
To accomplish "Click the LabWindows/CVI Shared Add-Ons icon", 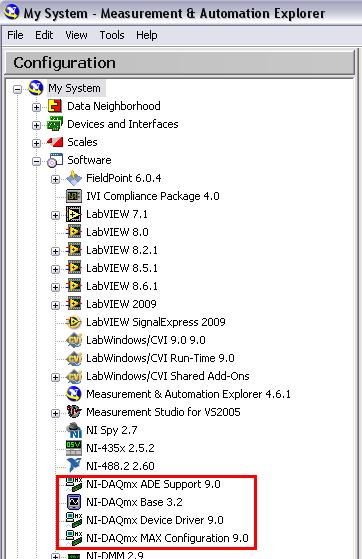I will click(x=74, y=376).
